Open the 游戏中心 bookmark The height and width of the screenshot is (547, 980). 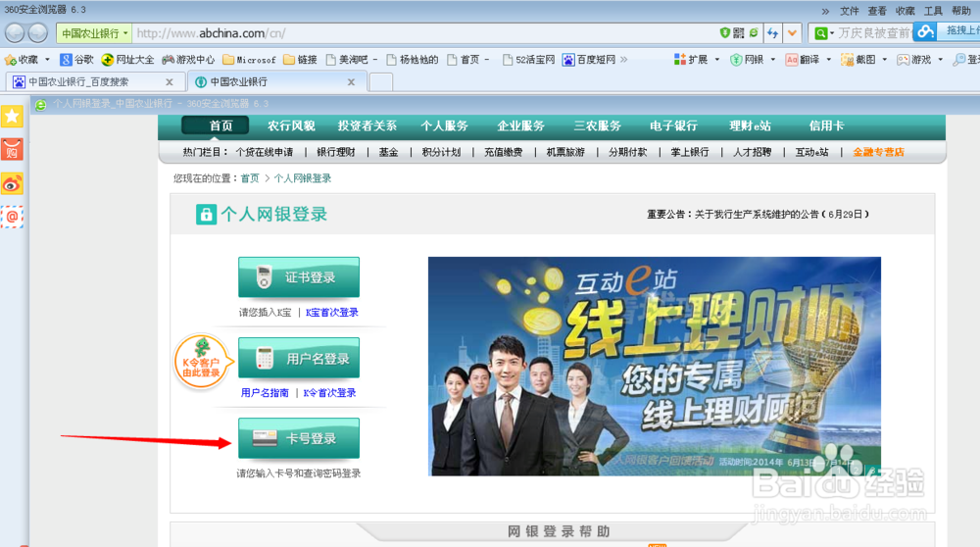(x=188, y=60)
